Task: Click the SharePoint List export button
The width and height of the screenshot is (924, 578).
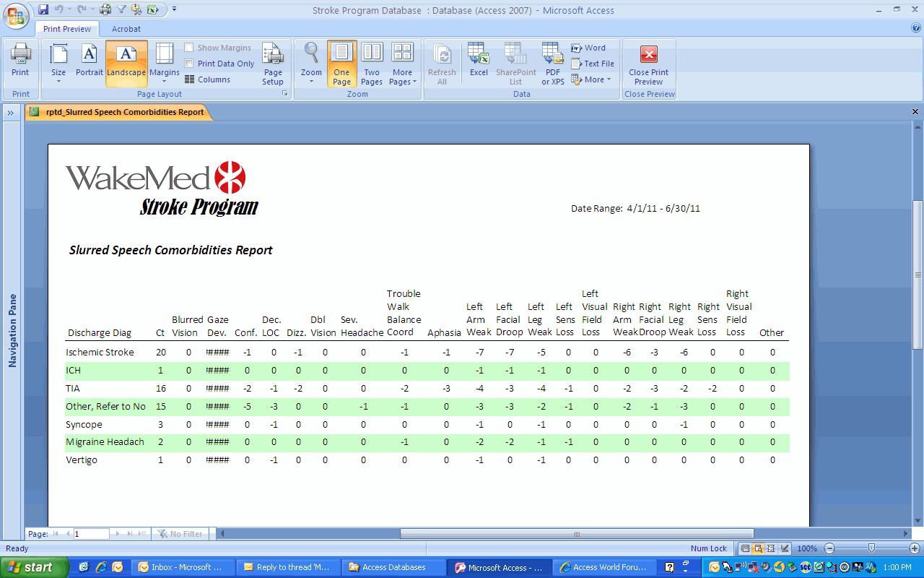Action: 516,63
